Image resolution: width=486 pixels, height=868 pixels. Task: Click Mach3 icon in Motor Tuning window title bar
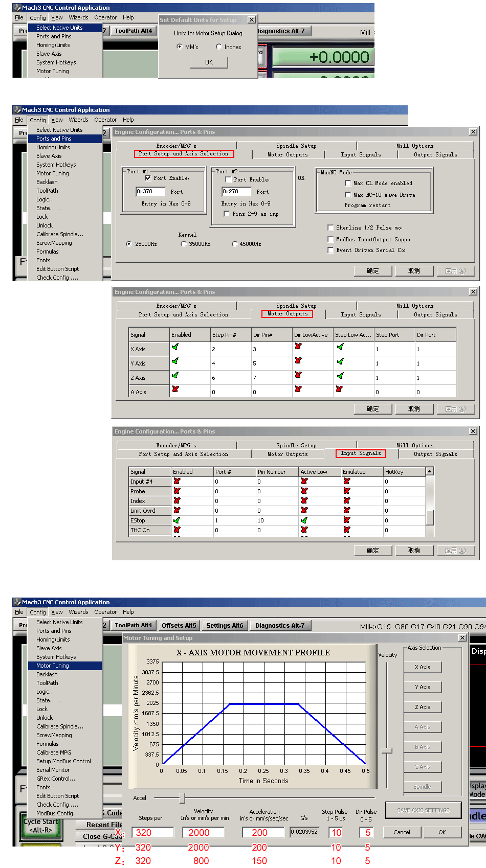[17, 602]
